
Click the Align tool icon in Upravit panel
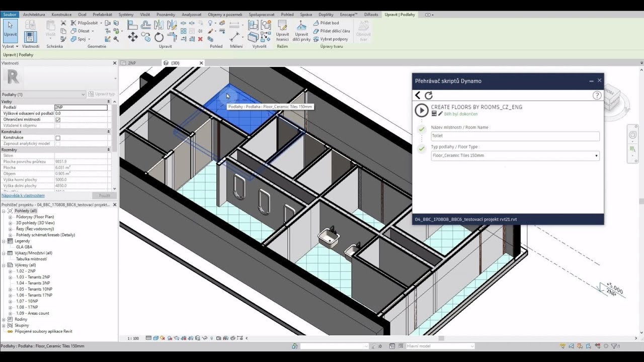tap(133, 25)
